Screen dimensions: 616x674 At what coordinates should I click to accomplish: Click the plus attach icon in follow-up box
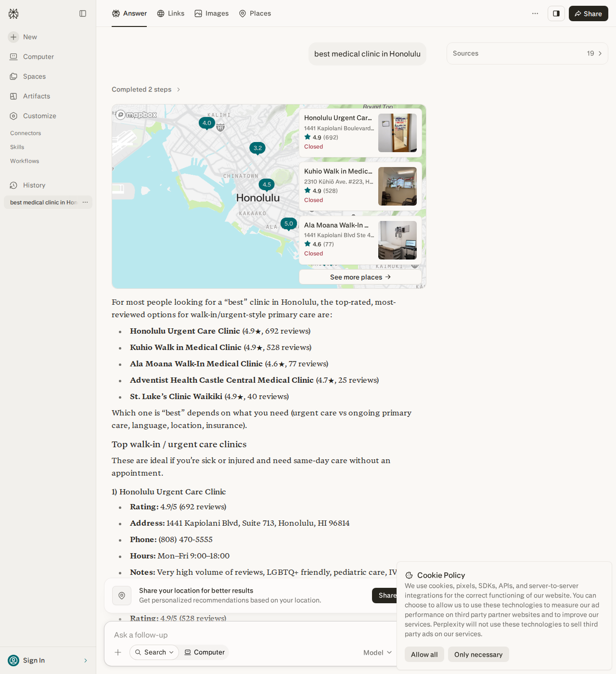coord(118,652)
